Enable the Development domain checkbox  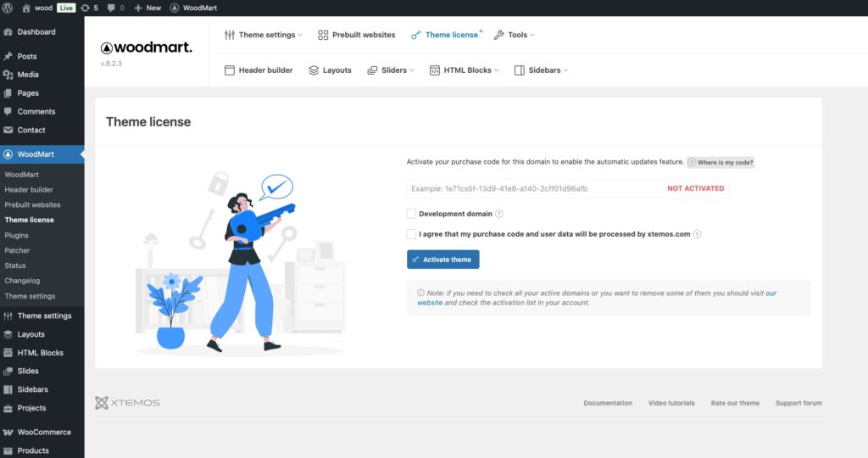(x=411, y=214)
